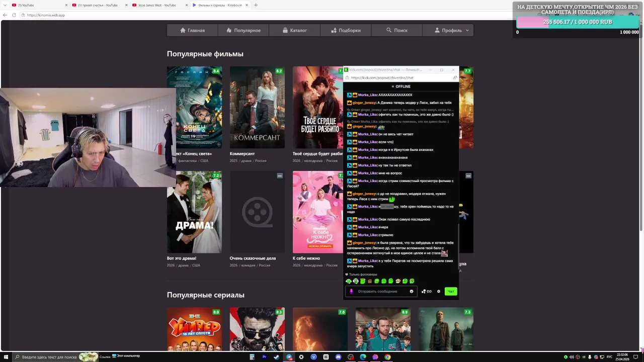
Task: Open Твоё сердце будет разбито poster
Action: coord(318,107)
